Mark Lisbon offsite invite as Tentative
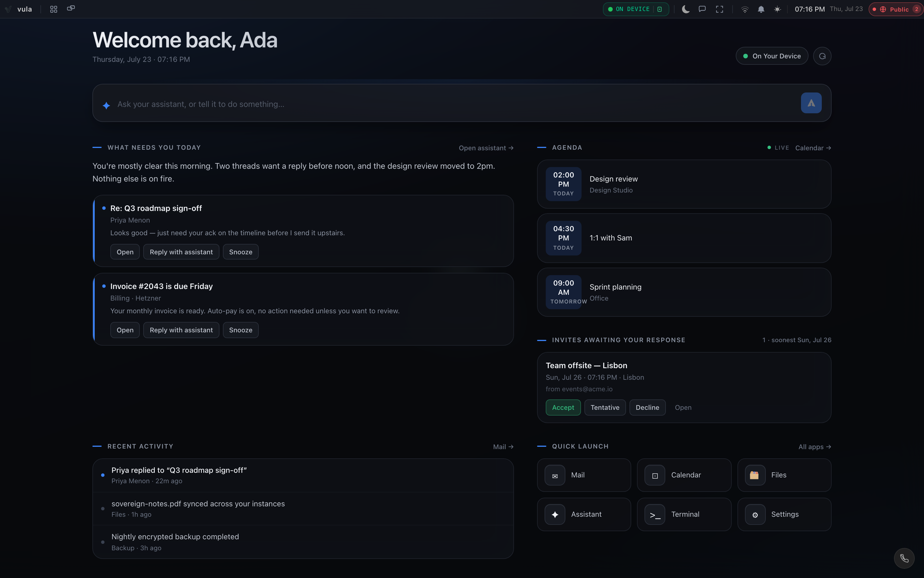This screenshot has height=578, width=924. [x=605, y=407]
